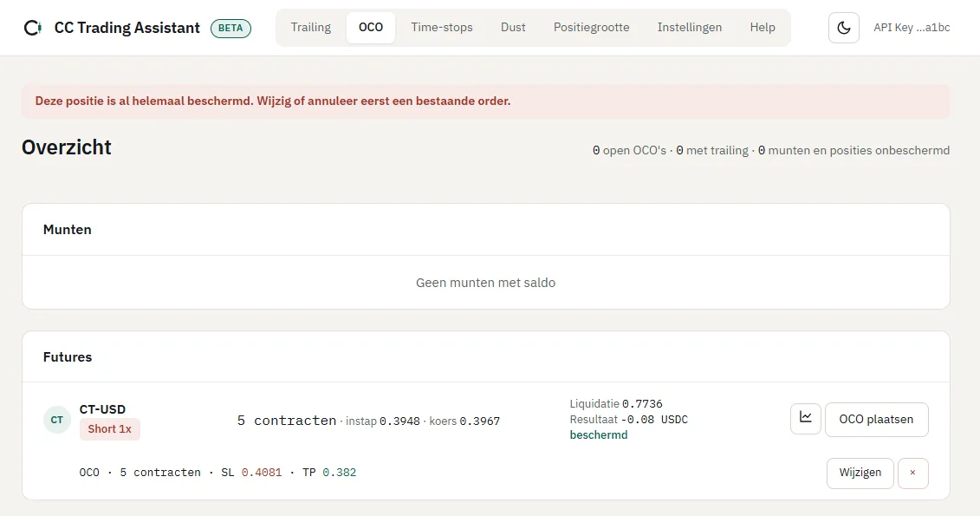The width and height of the screenshot is (980, 516).
Task: Click the CC Trading Assistant title
Action: (127, 28)
